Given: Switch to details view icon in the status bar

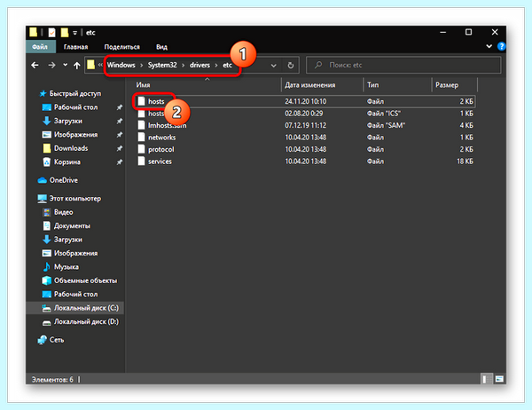Looking at the screenshot, I should click(x=486, y=379).
